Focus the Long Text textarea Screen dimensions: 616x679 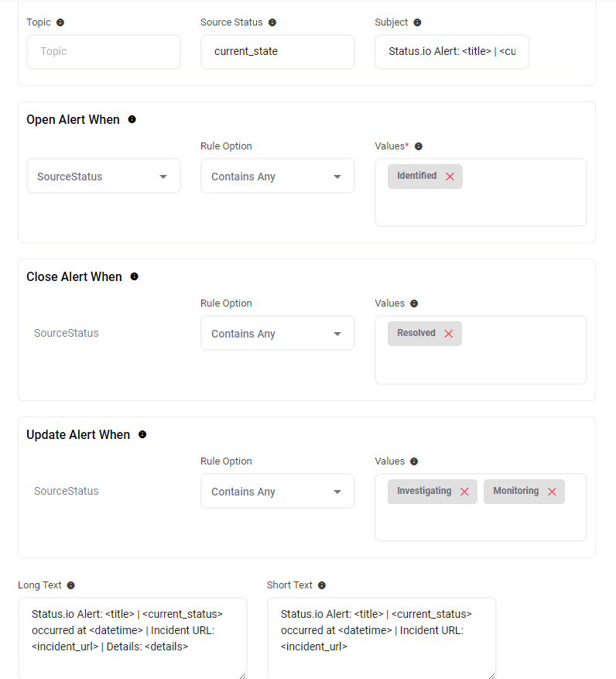click(132, 637)
